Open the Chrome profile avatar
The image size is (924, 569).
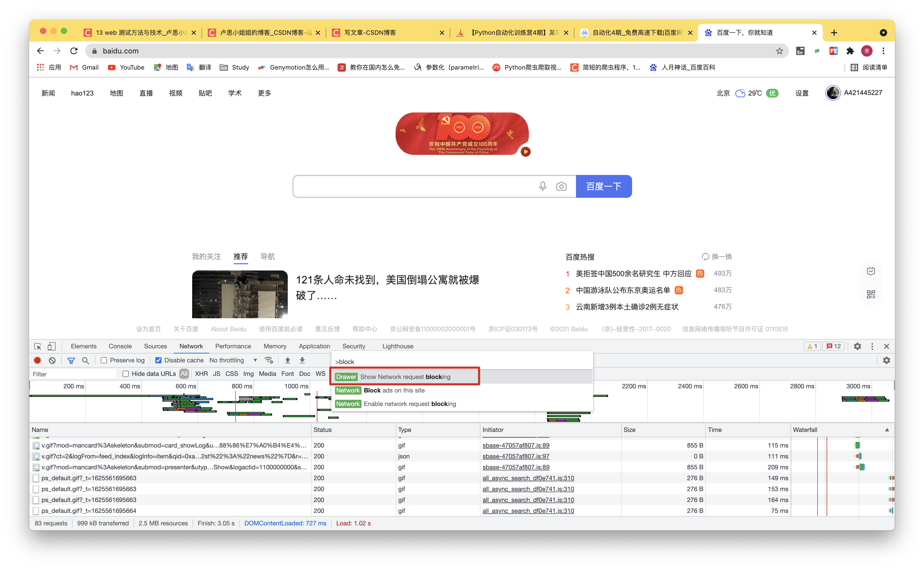pyautogui.click(x=866, y=51)
